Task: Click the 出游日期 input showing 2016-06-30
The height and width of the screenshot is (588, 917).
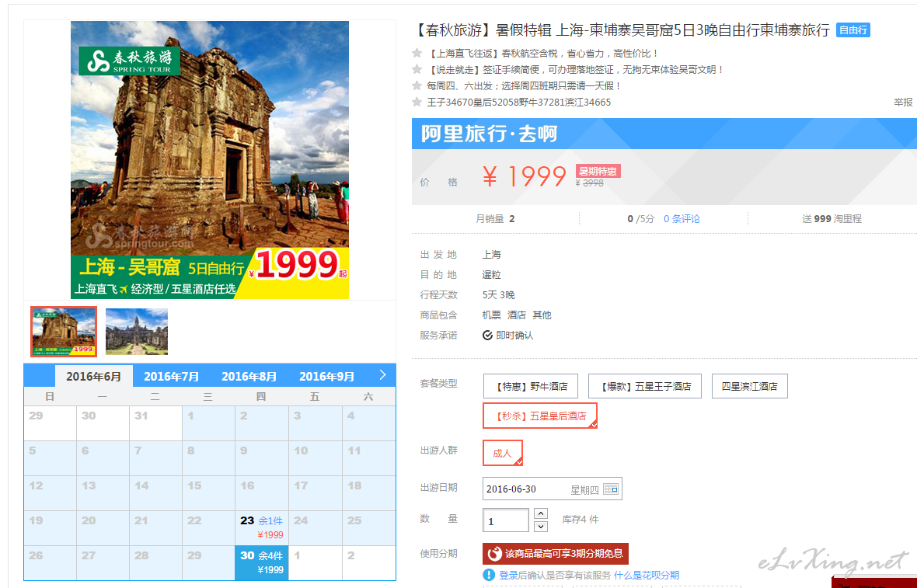Action: 552,489
